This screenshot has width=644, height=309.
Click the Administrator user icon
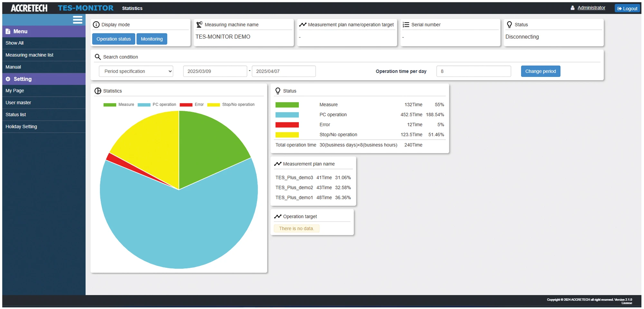click(573, 8)
